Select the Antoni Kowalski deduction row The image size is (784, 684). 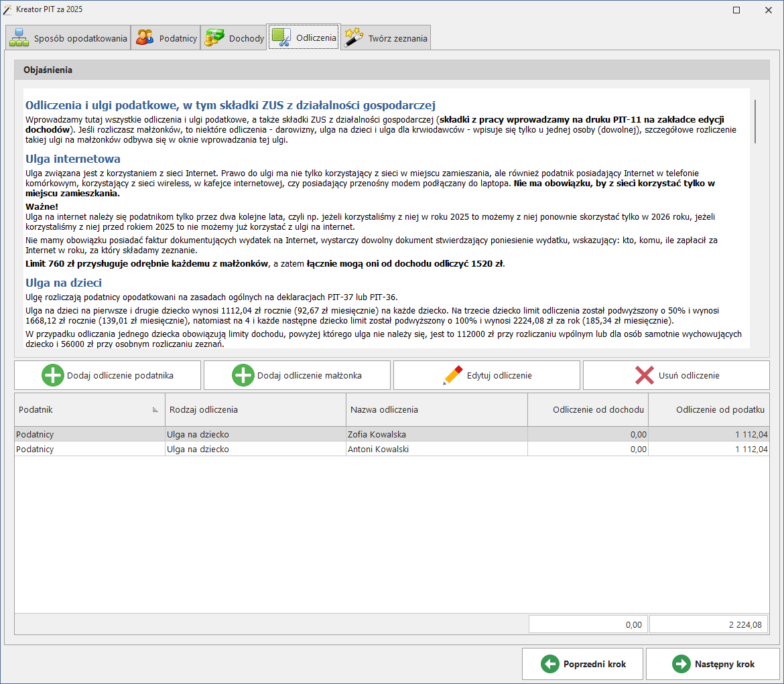(x=392, y=448)
